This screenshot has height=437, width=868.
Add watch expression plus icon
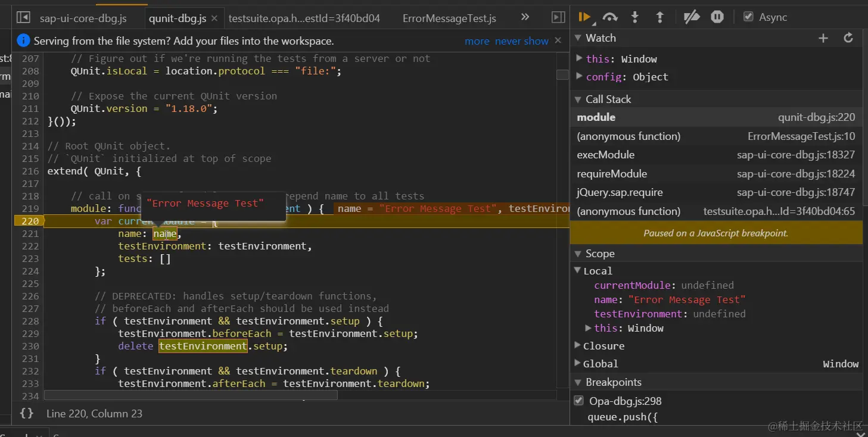[x=823, y=38]
